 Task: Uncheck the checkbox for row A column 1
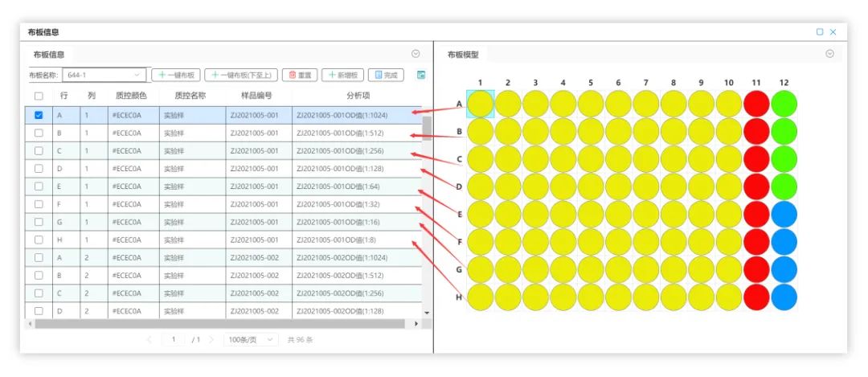pyautogui.click(x=39, y=115)
